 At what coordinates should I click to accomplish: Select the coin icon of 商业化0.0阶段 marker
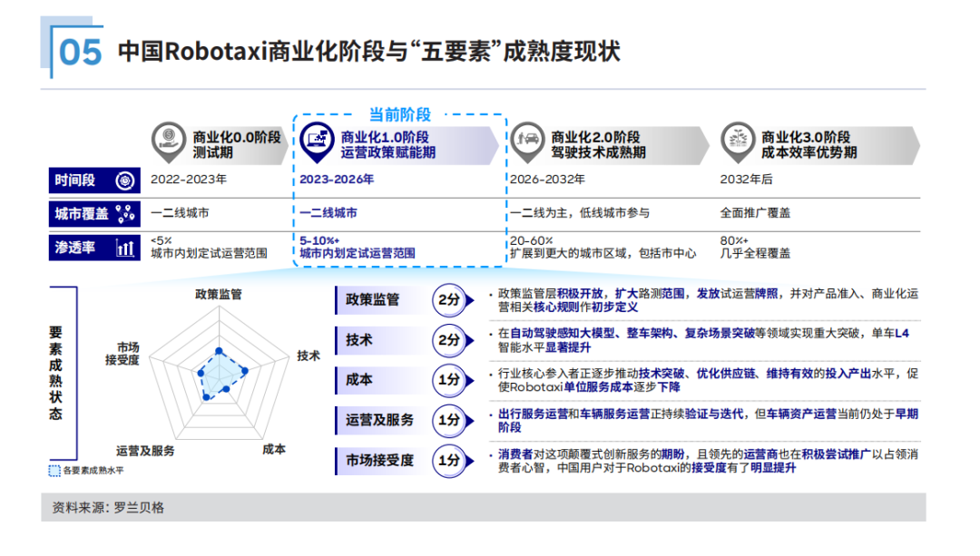(x=169, y=137)
